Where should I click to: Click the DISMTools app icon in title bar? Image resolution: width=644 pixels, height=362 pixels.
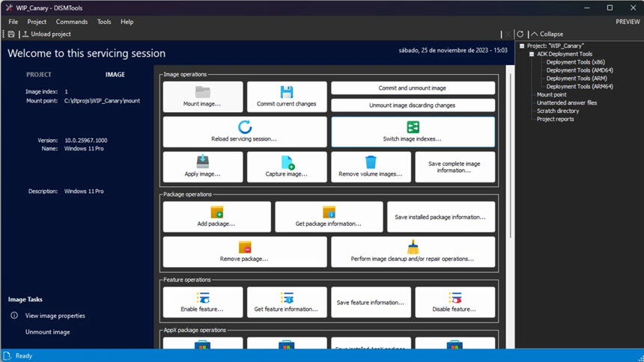click(x=9, y=7)
